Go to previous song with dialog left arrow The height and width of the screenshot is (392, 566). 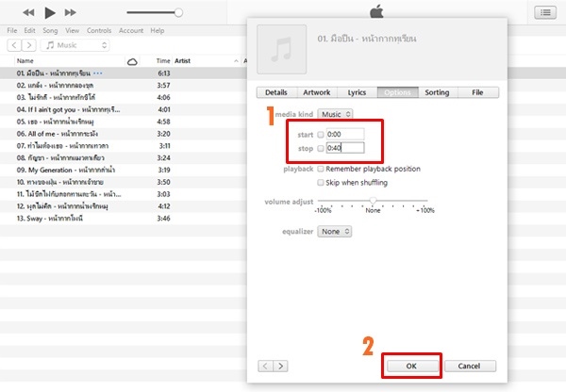265,366
